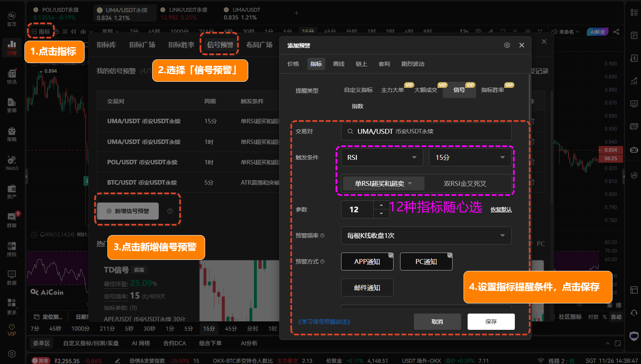Screen dimensions: 641x364
Task: Increase the parameter value 12
Action: coord(381,205)
